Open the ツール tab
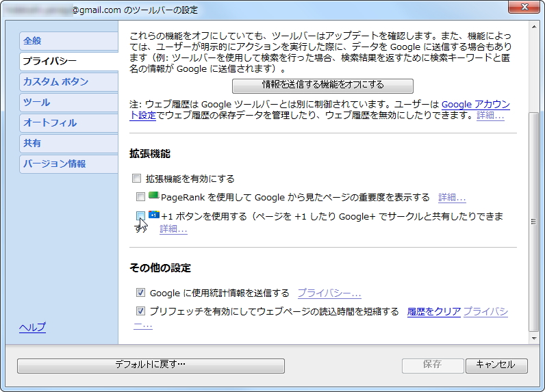 pyautogui.click(x=69, y=103)
